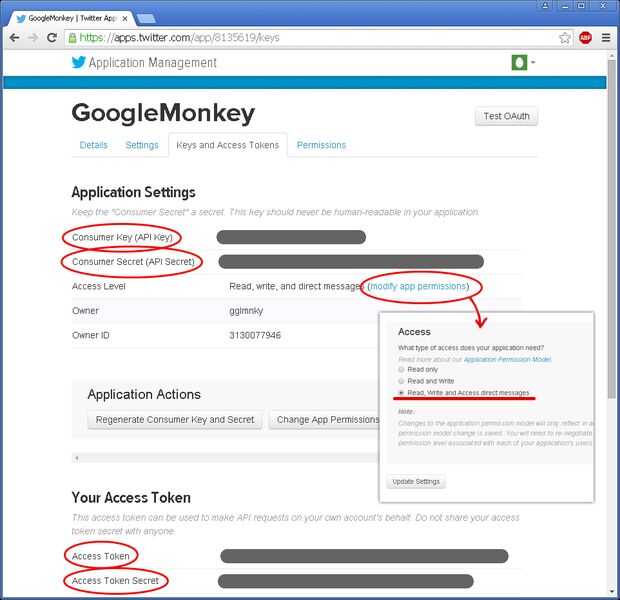This screenshot has width=620, height=600.
Task: Open the Settings tab
Action: click(142, 145)
